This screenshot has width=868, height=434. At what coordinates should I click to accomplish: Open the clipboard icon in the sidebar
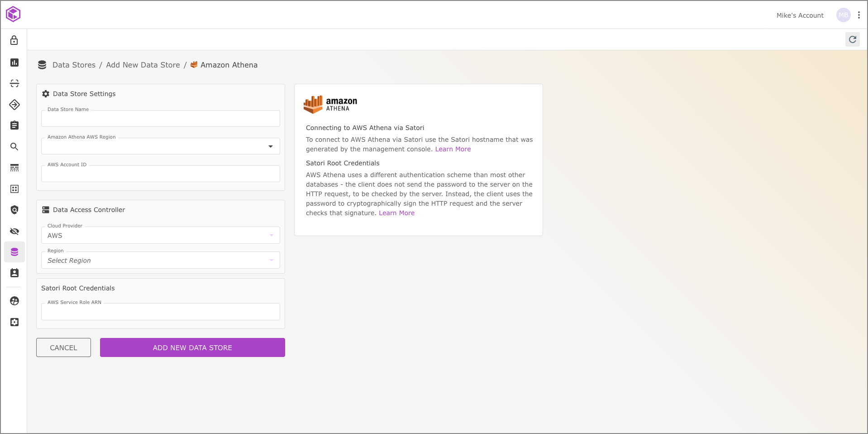14,125
